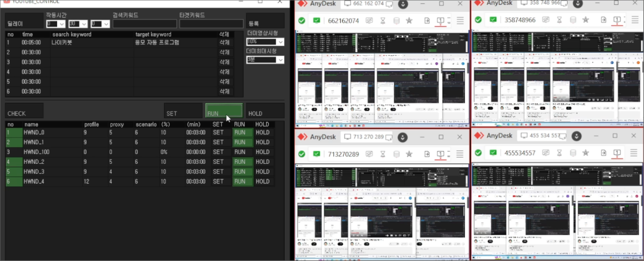Open chat icon in AnyDesk 713270289 toolbar
644x261 pixels.
(x=369, y=154)
